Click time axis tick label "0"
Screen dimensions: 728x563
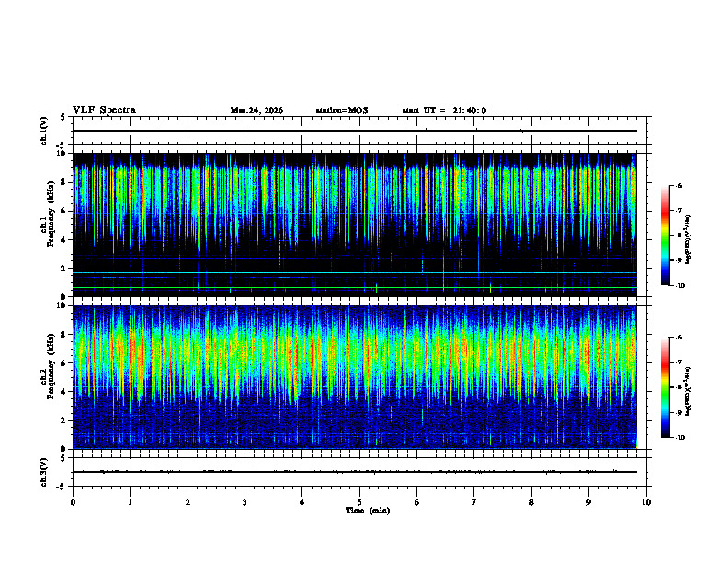(x=73, y=502)
